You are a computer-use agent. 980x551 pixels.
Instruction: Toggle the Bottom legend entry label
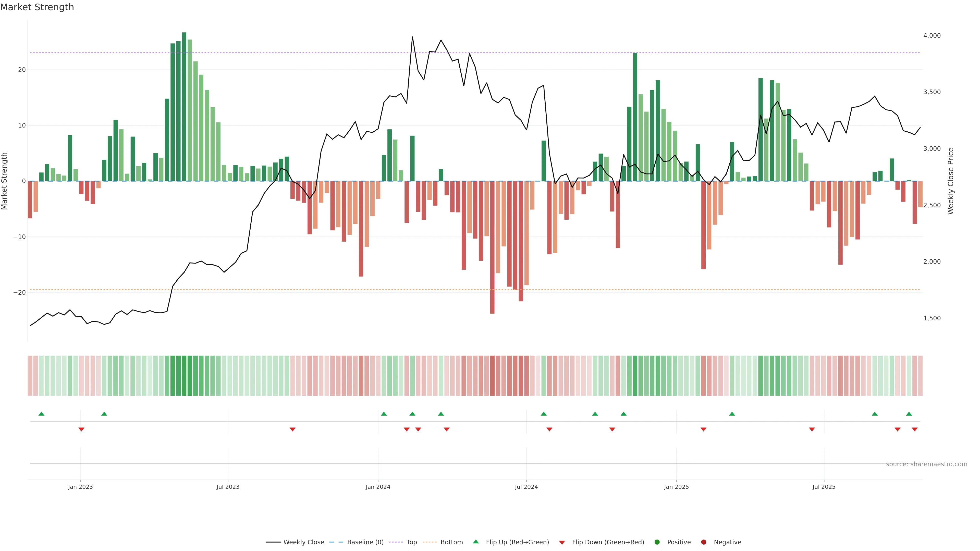click(451, 542)
